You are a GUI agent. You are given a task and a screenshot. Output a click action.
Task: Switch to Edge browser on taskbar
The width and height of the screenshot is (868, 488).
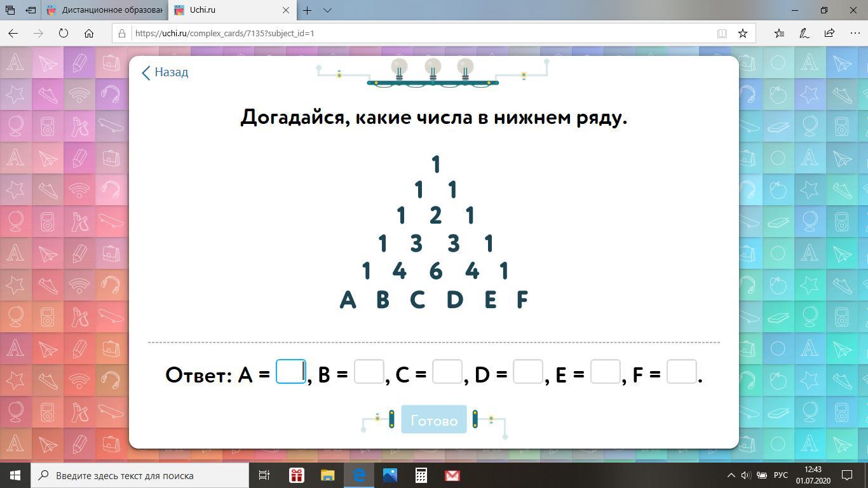coord(359,475)
